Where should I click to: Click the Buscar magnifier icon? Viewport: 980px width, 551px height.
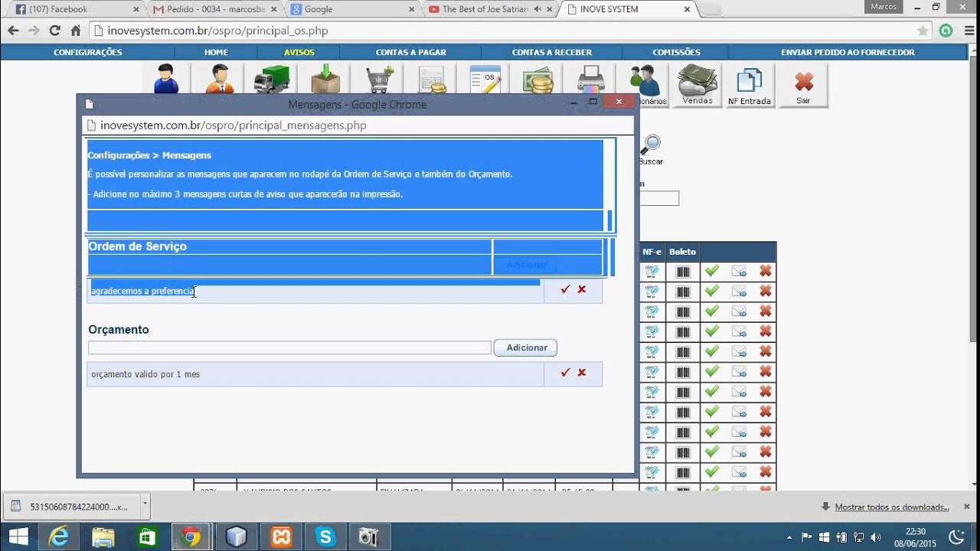tap(651, 148)
